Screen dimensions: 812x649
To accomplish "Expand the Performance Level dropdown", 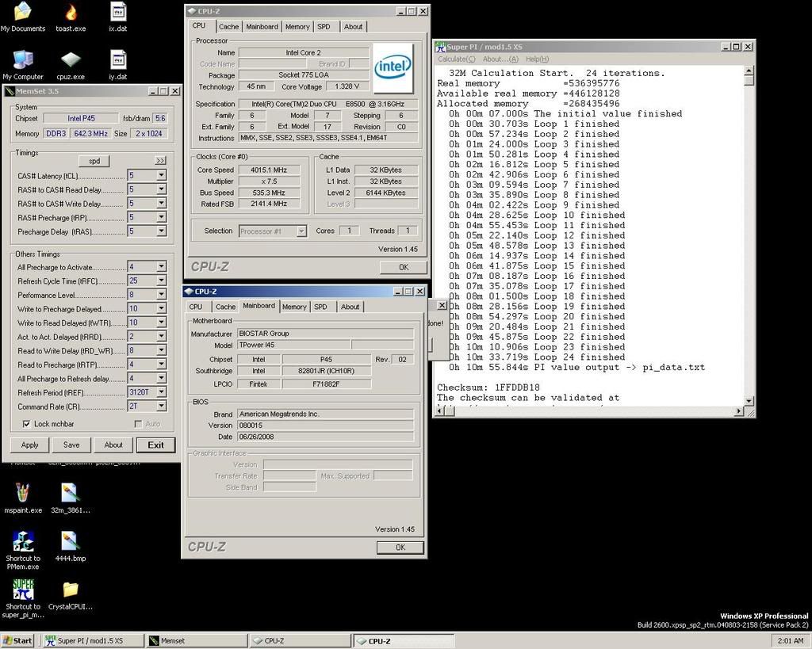I will pos(162,295).
